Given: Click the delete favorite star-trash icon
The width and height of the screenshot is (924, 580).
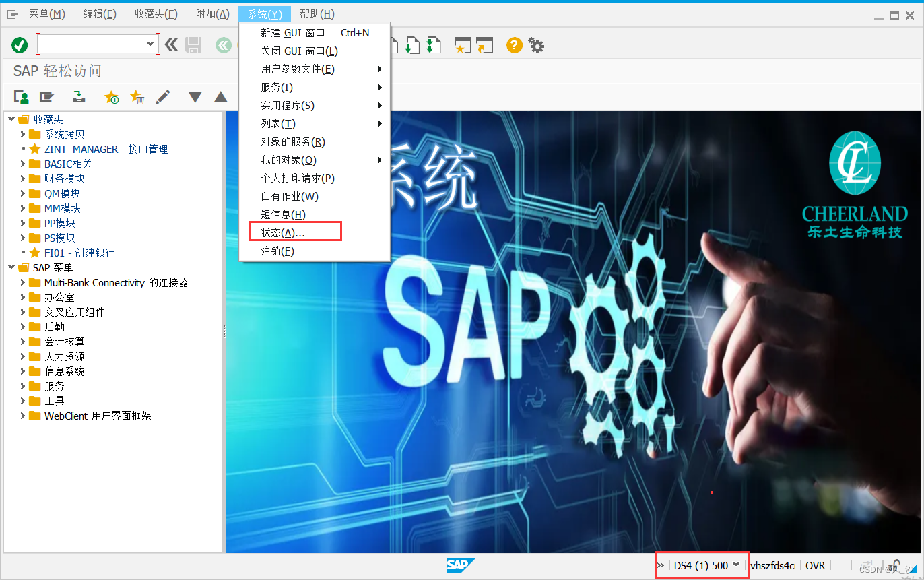Looking at the screenshot, I should point(137,97).
